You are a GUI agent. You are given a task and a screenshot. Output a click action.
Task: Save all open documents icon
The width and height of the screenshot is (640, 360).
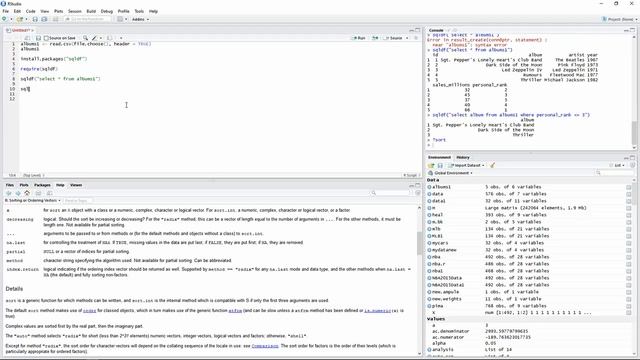point(44,19)
